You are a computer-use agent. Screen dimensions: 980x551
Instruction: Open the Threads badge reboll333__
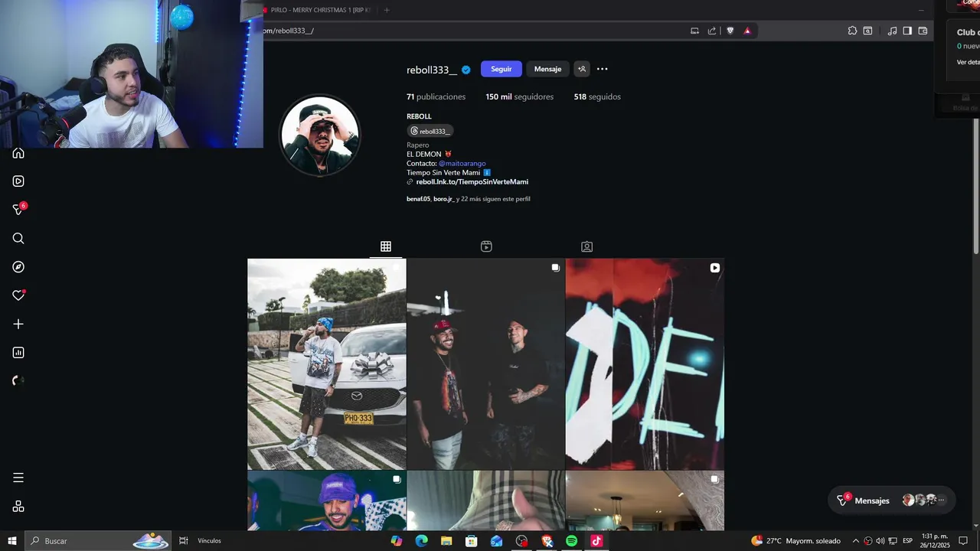click(430, 131)
